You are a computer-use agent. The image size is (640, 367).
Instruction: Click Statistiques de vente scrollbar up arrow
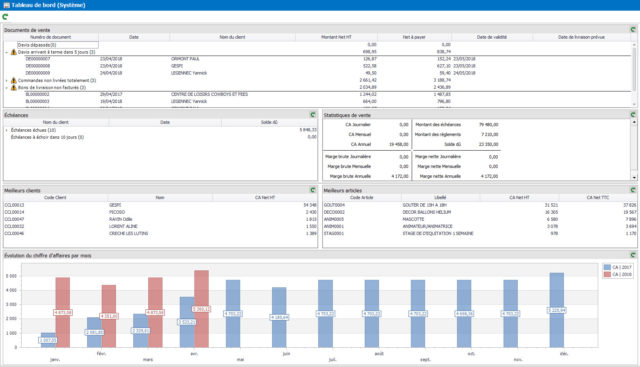[634, 122]
